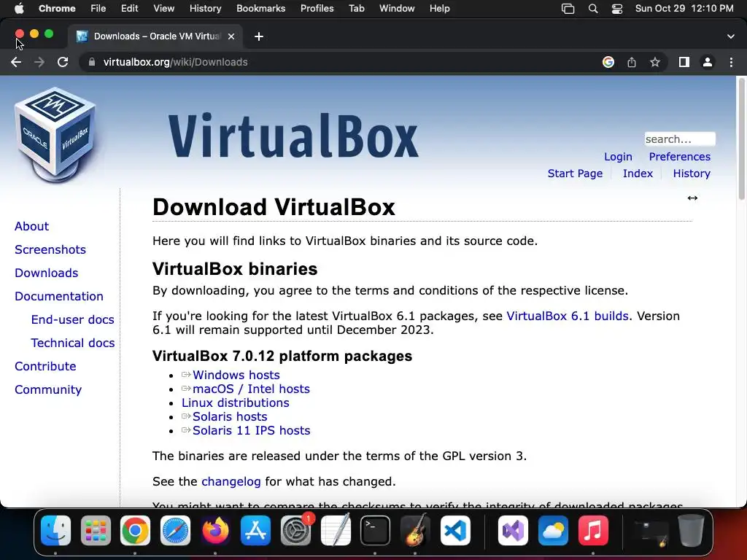The width and height of the screenshot is (747, 560).
Task: Launch Visual Studio Code from dock
Action: click(x=455, y=531)
